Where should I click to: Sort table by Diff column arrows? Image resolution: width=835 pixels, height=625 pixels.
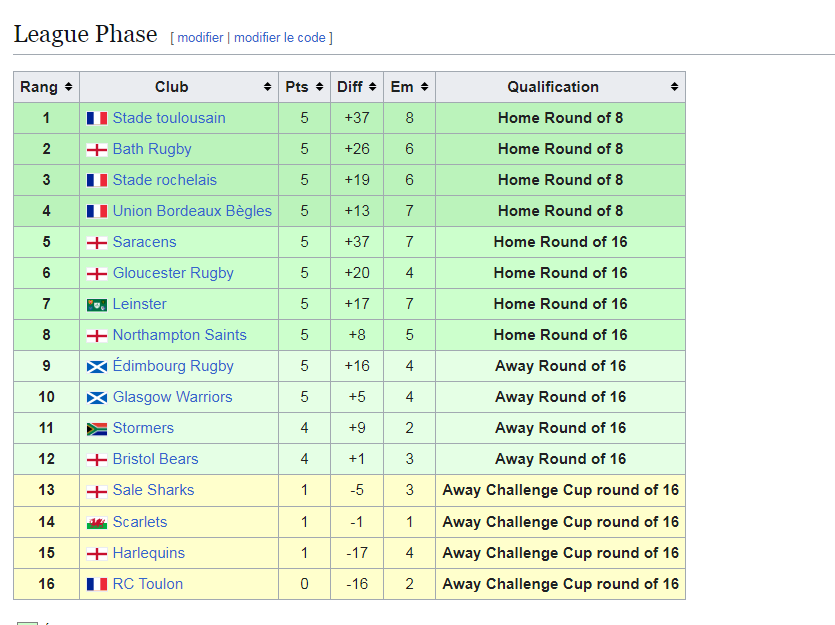point(372,87)
